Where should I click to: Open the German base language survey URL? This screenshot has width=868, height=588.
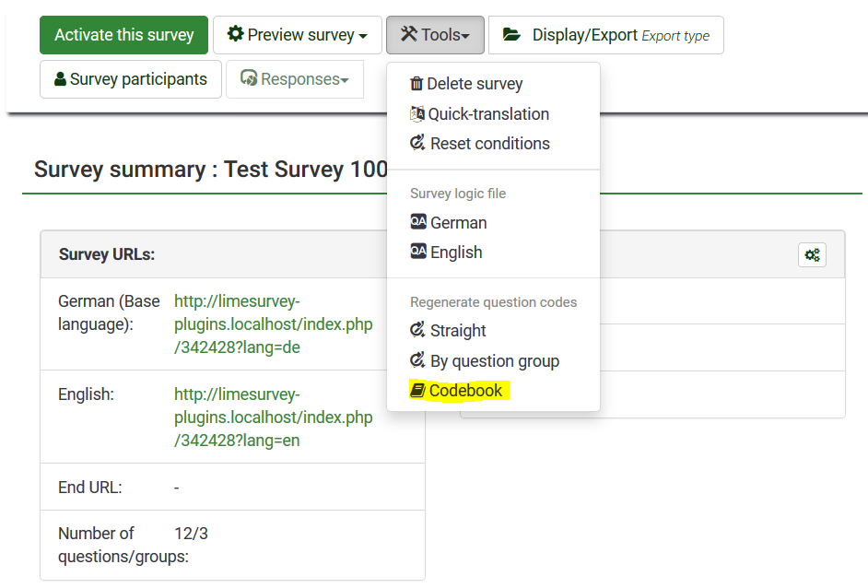pos(273,324)
